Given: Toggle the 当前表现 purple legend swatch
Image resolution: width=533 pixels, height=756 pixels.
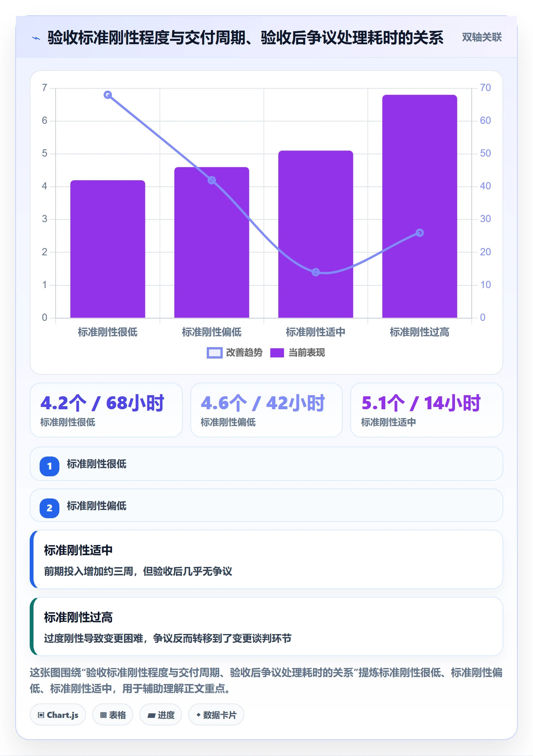Looking at the screenshot, I should [x=277, y=353].
